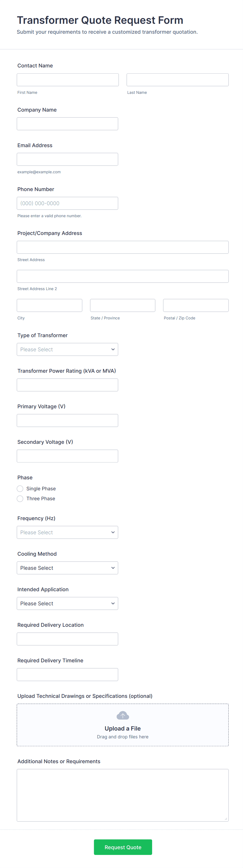This screenshot has width=243, height=868.
Task: Focus the Postal / Zip Code field
Action: click(195, 305)
